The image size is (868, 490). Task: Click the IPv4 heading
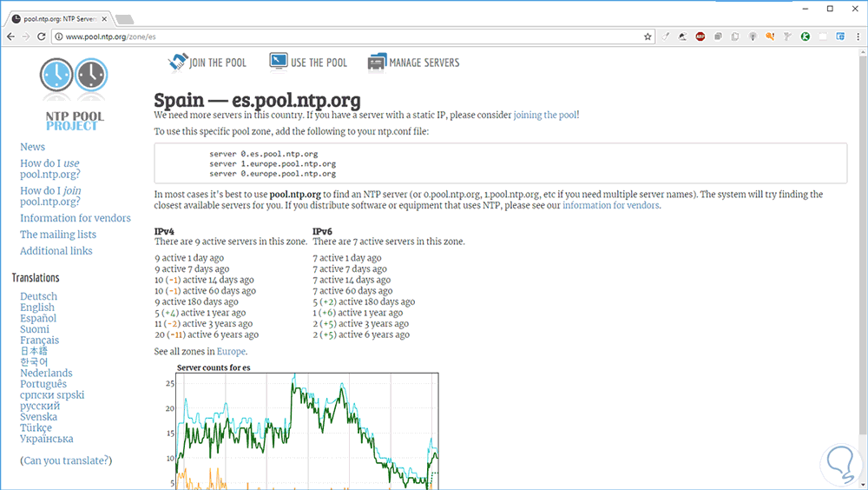(x=164, y=231)
